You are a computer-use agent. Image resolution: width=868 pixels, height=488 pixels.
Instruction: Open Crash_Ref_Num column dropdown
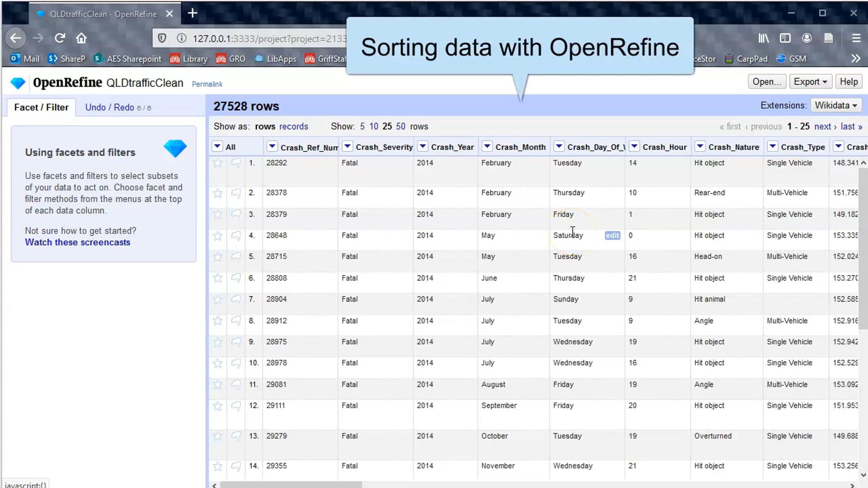coord(272,146)
